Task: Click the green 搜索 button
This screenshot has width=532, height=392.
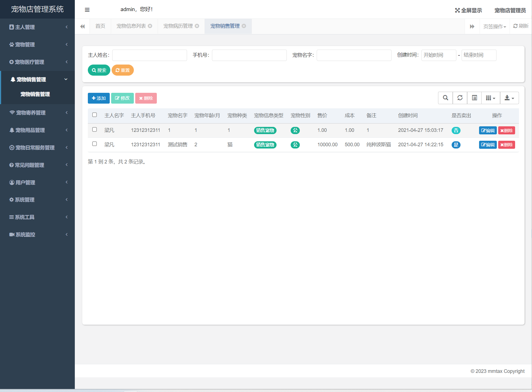Action: (99, 70)
